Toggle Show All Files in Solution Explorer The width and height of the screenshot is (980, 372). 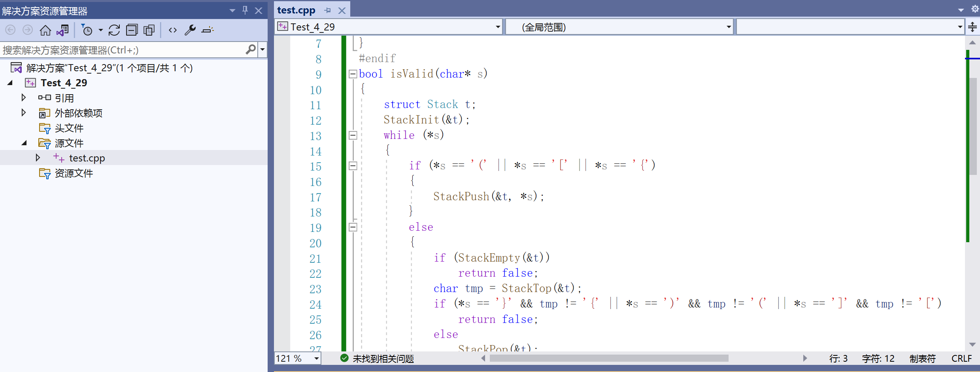coord(149,30)
